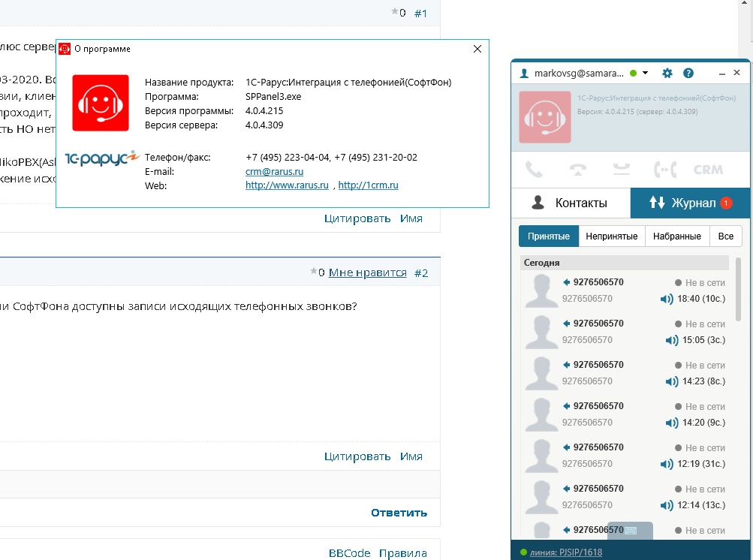Screen dimensions: 753x560
Task: Click the star rating icon on post #1
Action: 395,11
